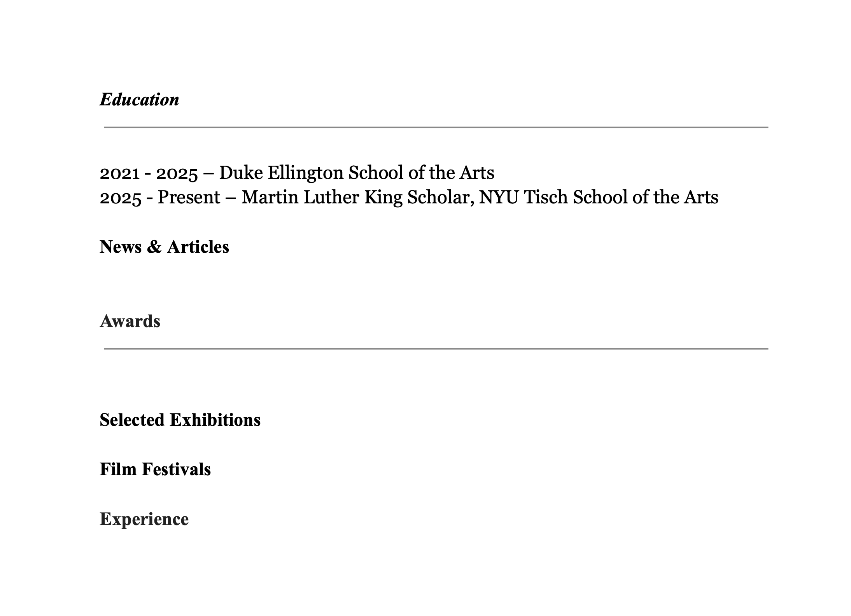Click the divider line below Awards
The image size is (851, 616).
436,349
